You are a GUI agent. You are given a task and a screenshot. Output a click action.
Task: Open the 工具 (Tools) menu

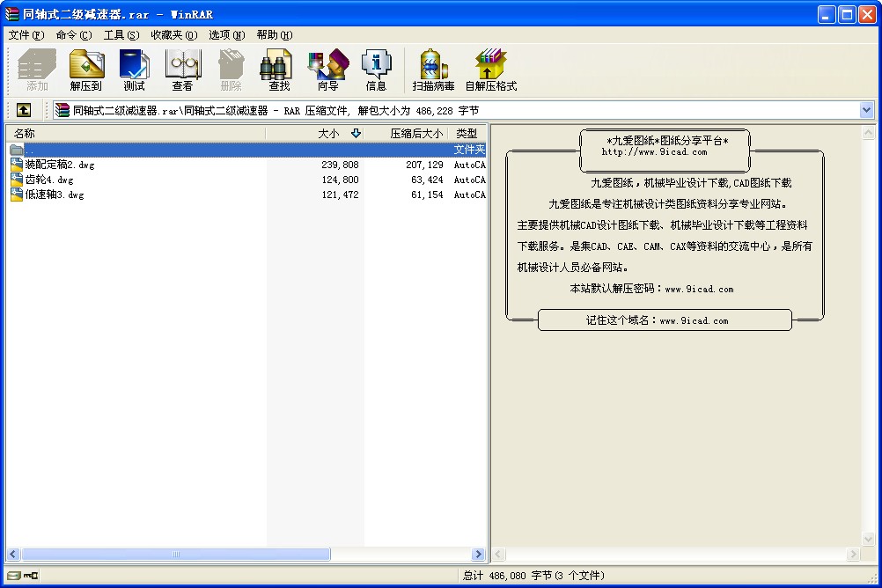coord(121,35)
